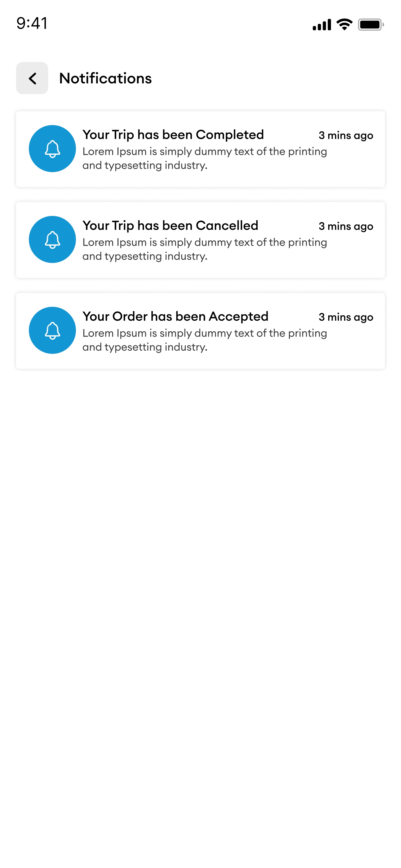The height and width of the screenshot is (868, 401).
Task: Click bell icon for Order Accepted notification
Action: [x=52, y=330]
